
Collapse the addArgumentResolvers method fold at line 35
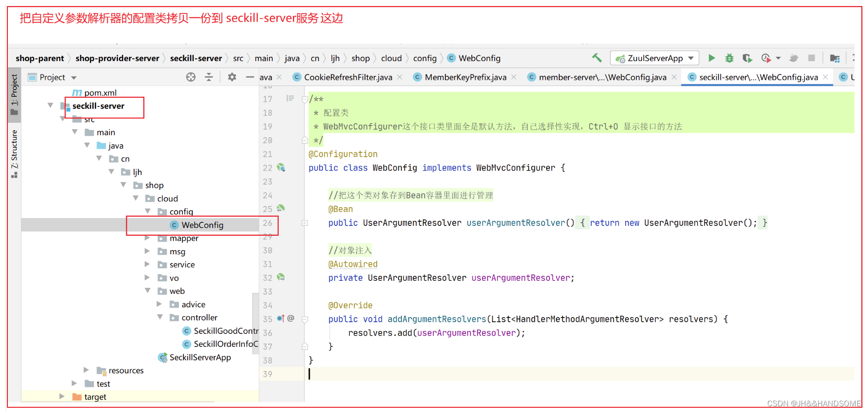point(305,319)
